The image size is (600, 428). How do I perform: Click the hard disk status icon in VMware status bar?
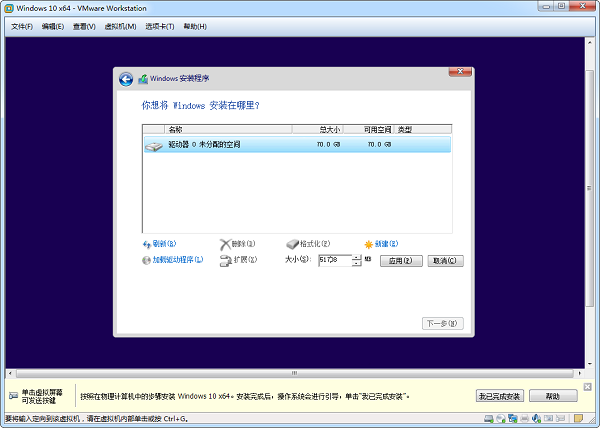click(488, 419)
